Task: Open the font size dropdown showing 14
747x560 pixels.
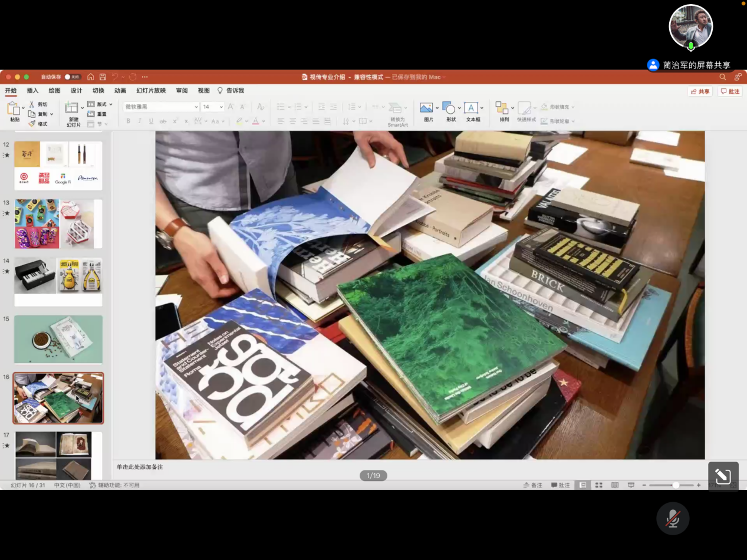Action: (213, 107)
